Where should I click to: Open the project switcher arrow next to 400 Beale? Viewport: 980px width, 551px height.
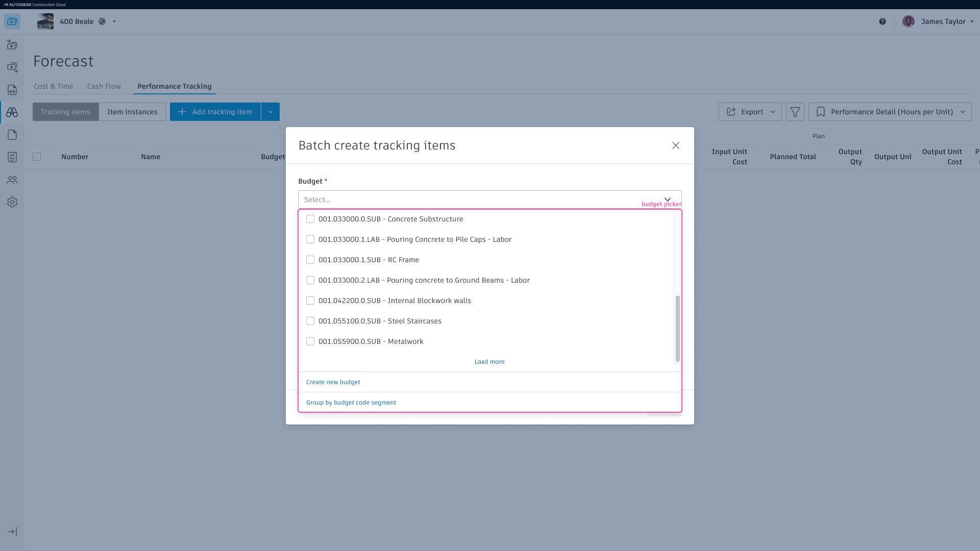114,21
